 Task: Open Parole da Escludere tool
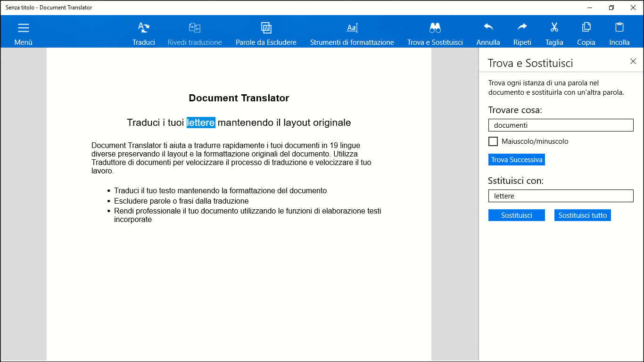tap(266, 28)
